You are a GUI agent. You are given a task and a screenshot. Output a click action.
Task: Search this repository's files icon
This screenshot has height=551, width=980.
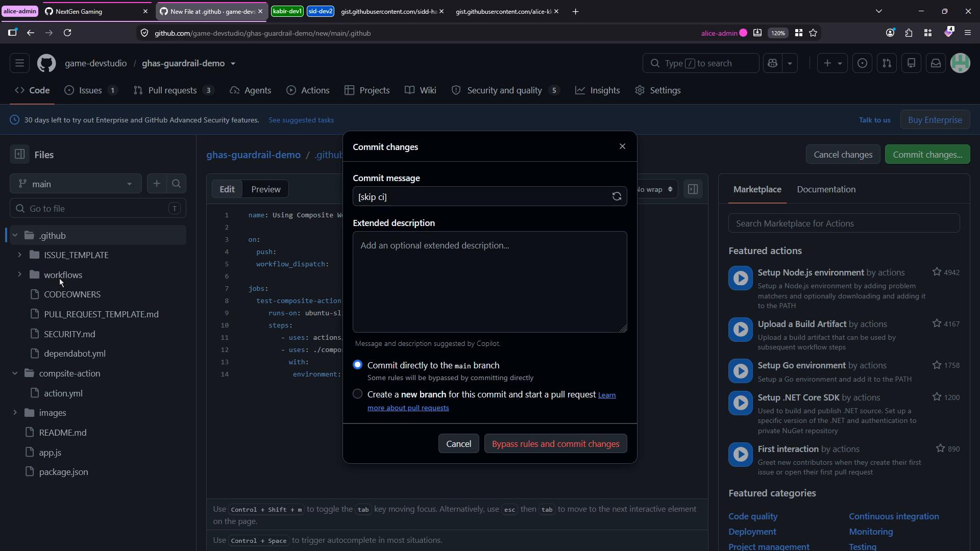click(177, 184)
